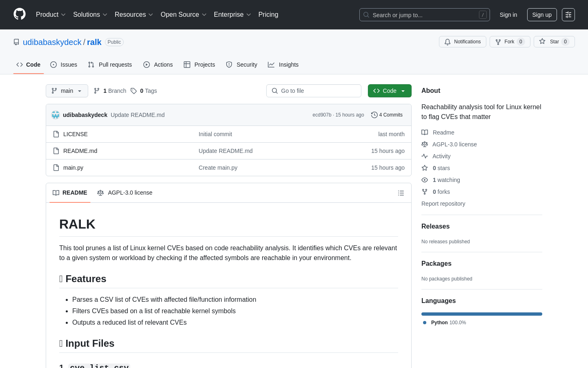Click the eye icon beside 1 watching
588x368 pixels.
[425, 180]
